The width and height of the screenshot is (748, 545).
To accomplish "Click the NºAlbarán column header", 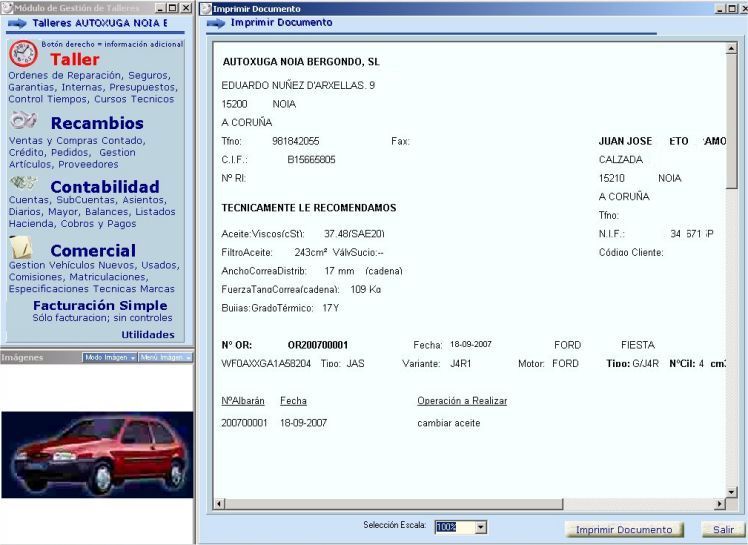I will tap(243, 401).
